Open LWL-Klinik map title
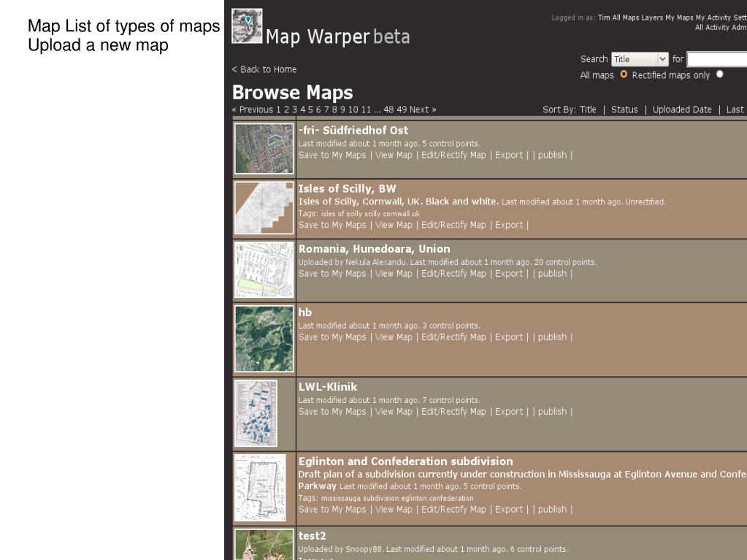 [328, 387]
